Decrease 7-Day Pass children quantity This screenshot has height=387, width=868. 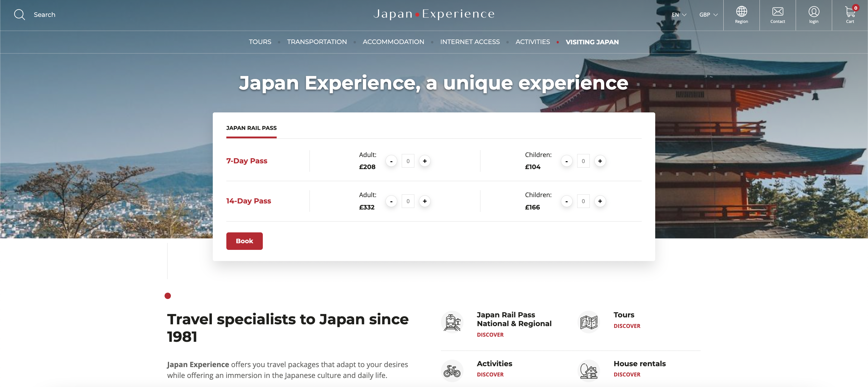[566, 161]
